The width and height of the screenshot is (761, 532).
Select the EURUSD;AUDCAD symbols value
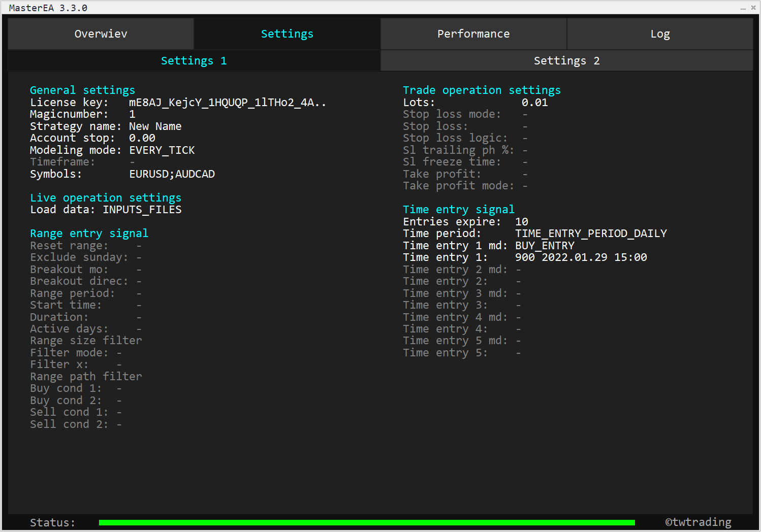172,174
